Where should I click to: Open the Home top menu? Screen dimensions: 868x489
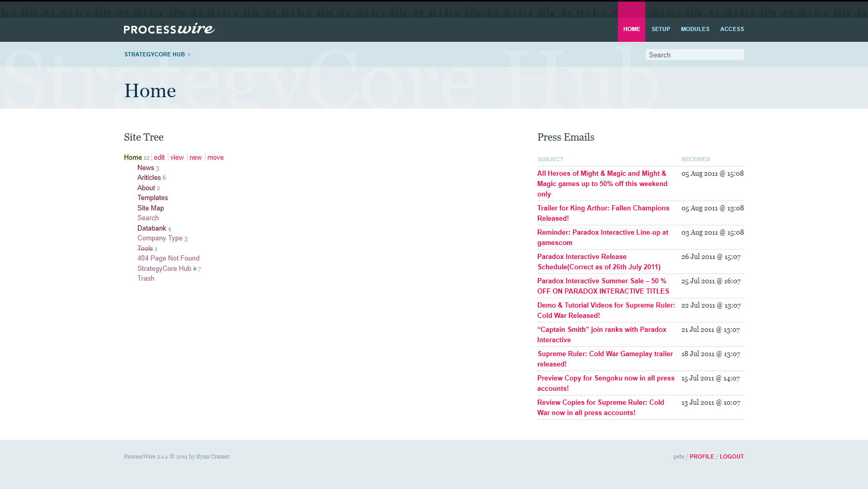631,29
